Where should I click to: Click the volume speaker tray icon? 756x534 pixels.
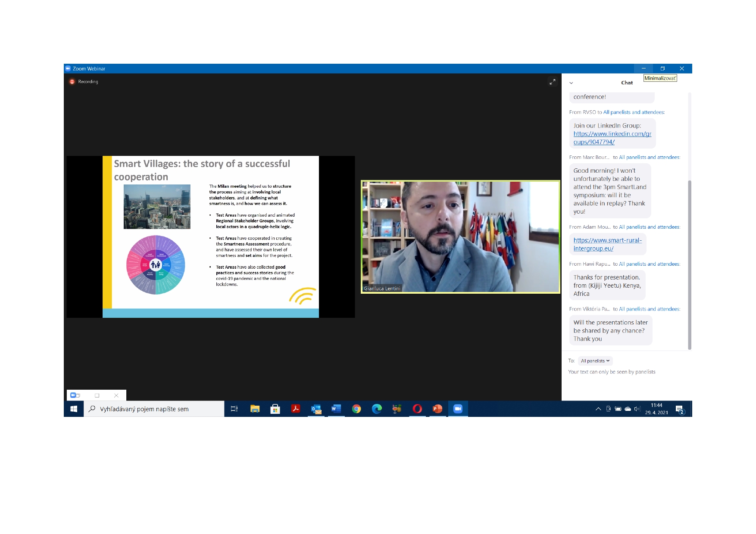pyautogui.click(x=637, y=409)
